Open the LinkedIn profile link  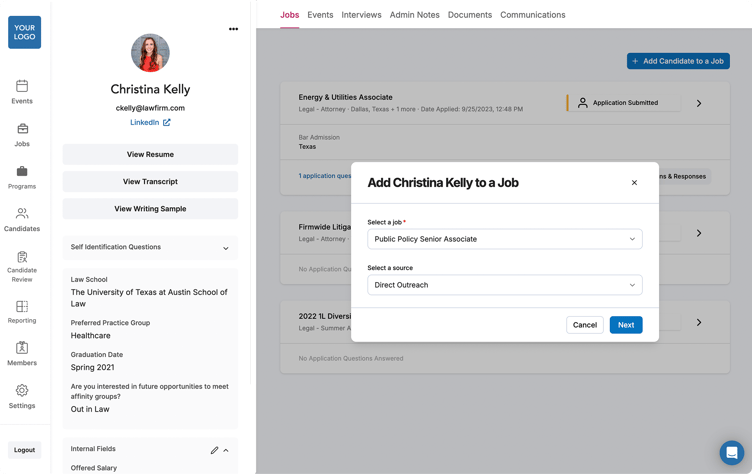click(x=144, y=122)
